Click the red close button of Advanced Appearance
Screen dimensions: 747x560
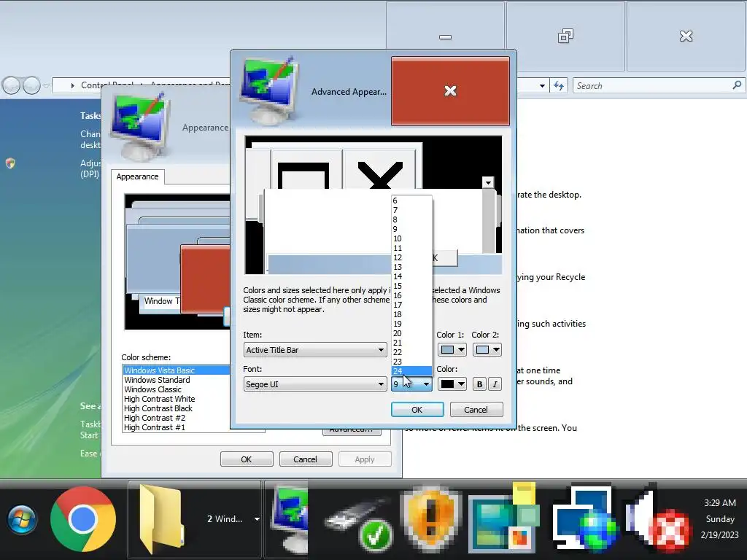(450, 91)
